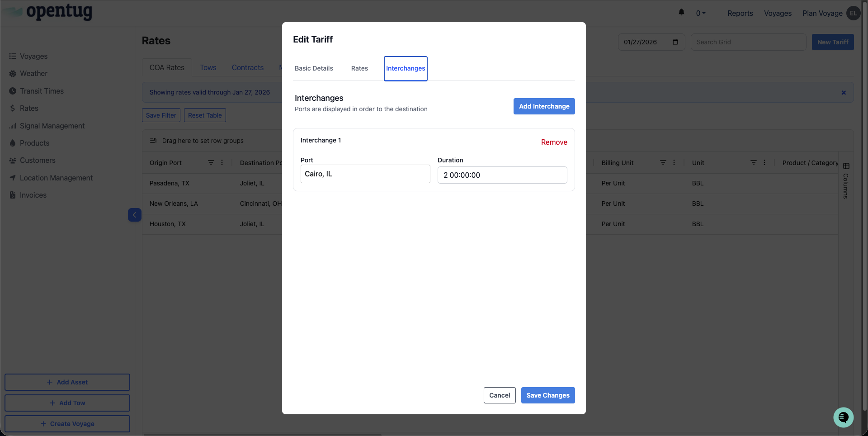Click the Unit column filter icon
Screen dimensions: 868x436
tap(753, 163)
